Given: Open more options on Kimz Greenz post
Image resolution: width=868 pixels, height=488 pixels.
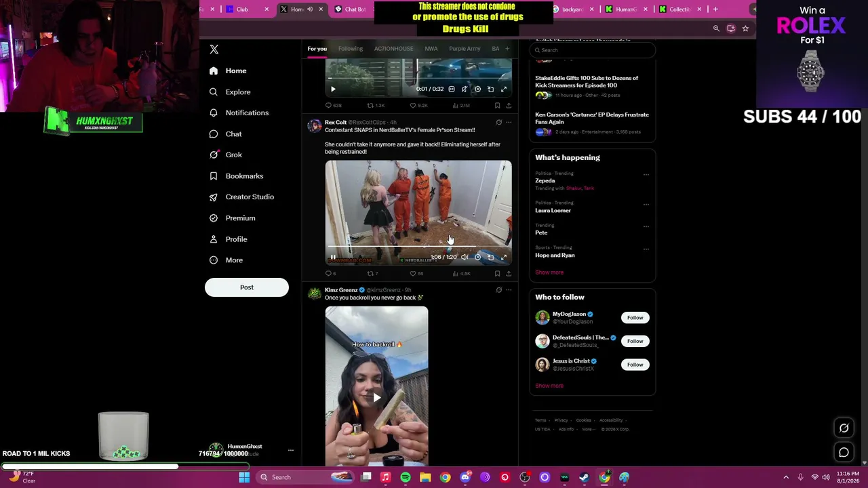Looking at the screenshot, I should tap(509, 290).
